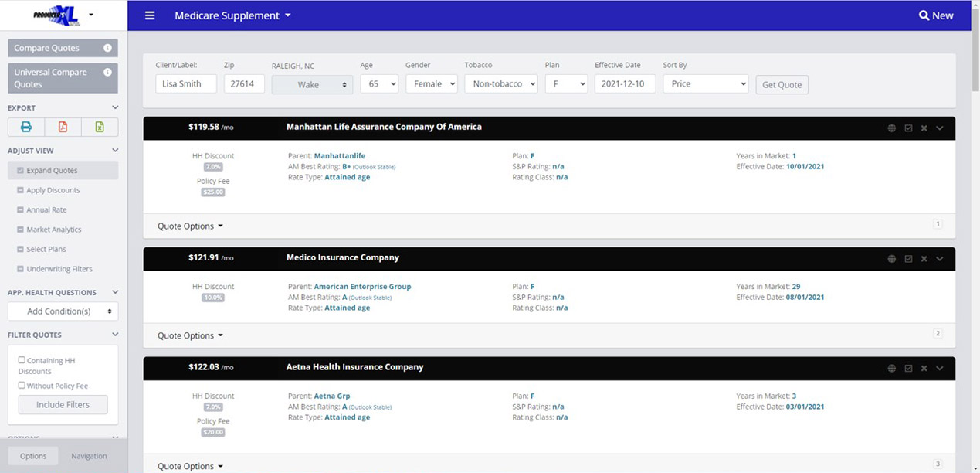The height and width of the screenshot is (473, 980).
Task: Open Manhattanlife parent company link
Action: 340,156
